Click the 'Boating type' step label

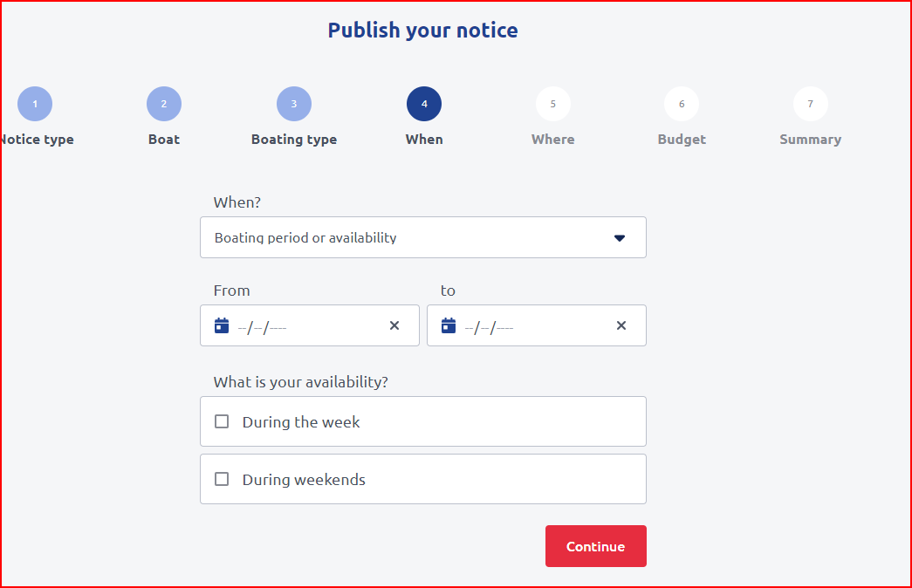pos(294,140)
